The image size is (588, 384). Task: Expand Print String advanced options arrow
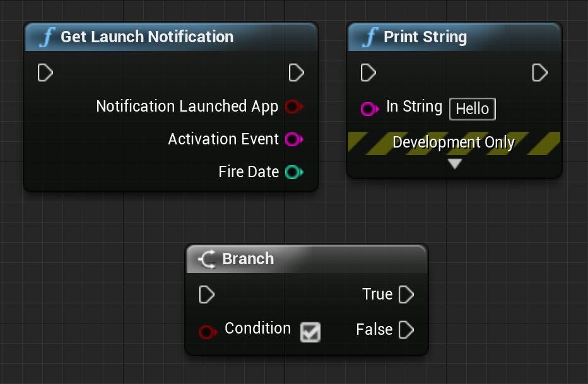pyautogui.click(x=454, y=164)
